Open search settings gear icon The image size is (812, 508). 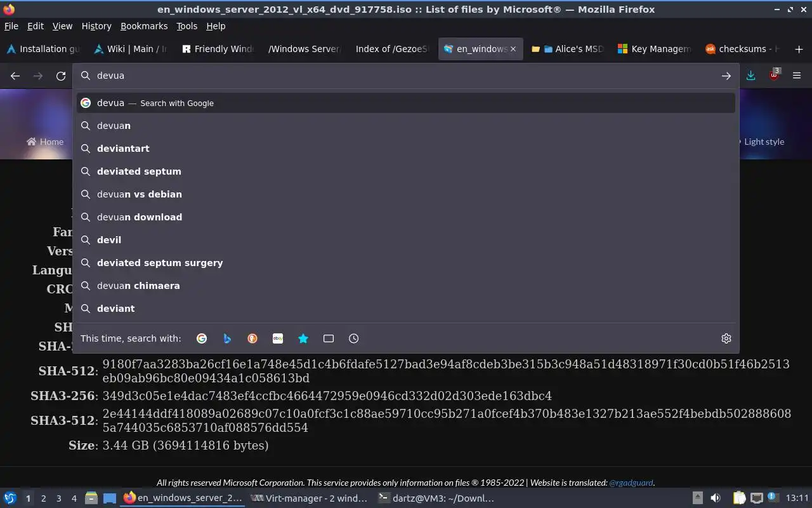point(726,338)
